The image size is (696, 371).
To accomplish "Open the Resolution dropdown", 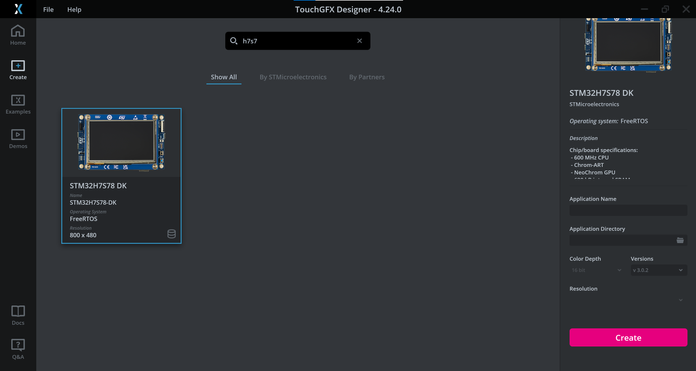I will pos(628,300).
